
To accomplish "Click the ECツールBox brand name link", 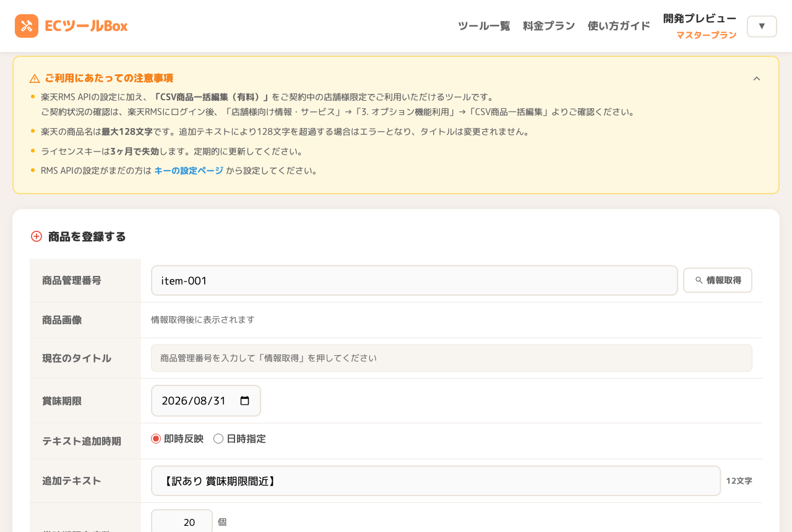I will click(86, 26).
